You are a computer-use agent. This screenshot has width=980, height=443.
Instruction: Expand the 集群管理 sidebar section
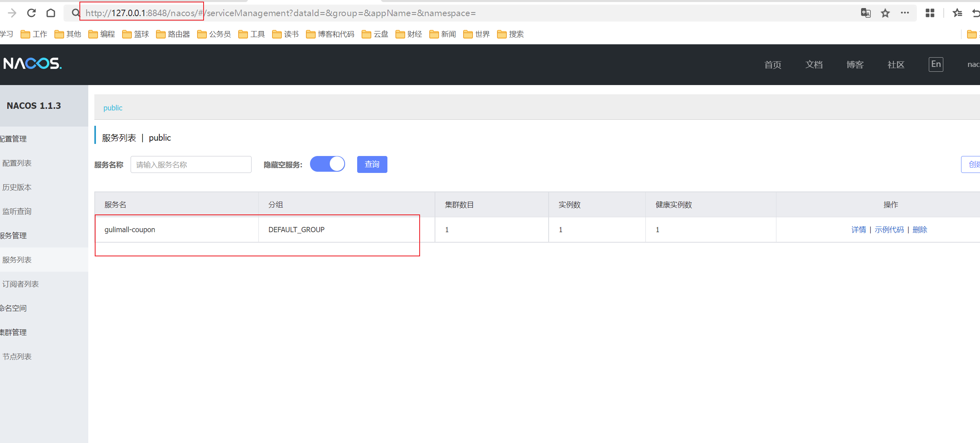pyautogui.click(x=14, y=332)
